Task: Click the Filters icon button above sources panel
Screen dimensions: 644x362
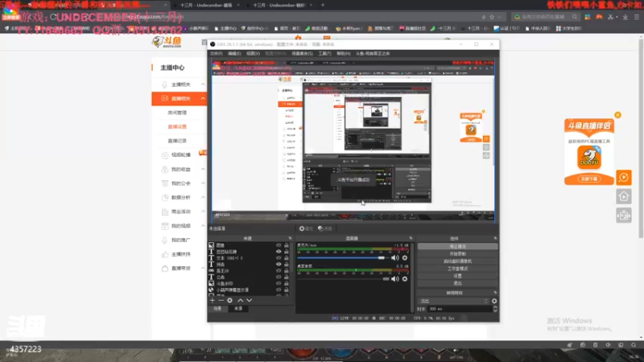Action: [325, 228]
